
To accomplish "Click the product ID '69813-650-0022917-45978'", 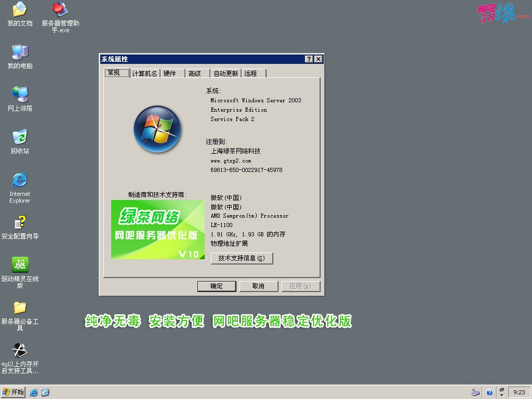I will (246, 170).
